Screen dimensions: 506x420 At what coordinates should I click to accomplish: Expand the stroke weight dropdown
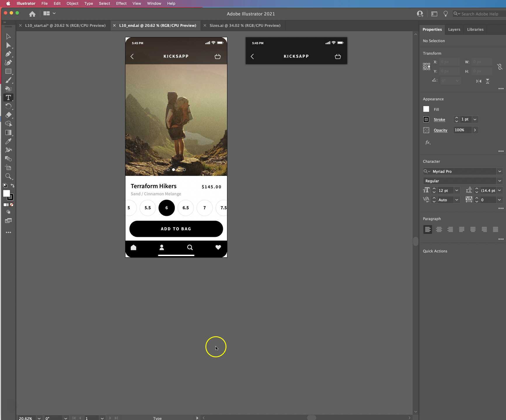[475, 120]
